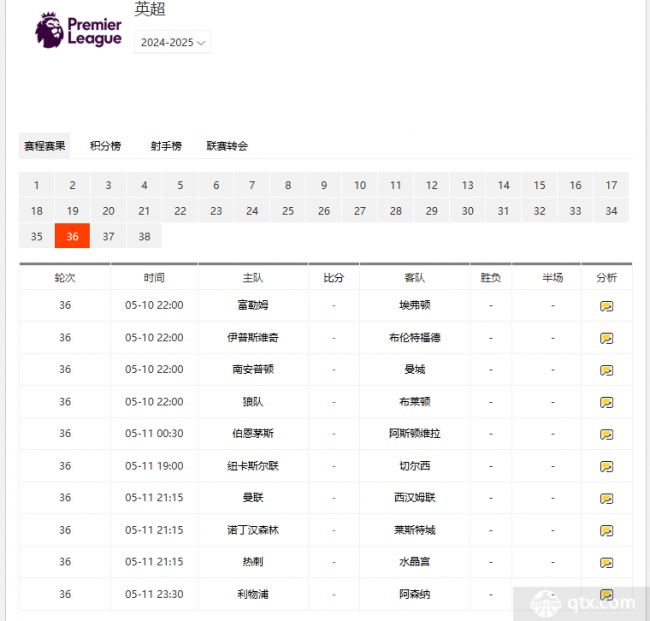Image resolution: width=650 pixels, height=621 pixels.
Task: Select round 38
Action: (x=144, y=236)
